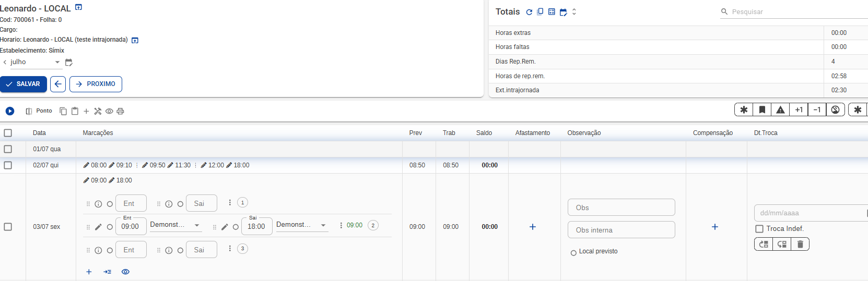868x281 pixels.
Task: Click the blocked clock button
Action: tap(835, 109)
